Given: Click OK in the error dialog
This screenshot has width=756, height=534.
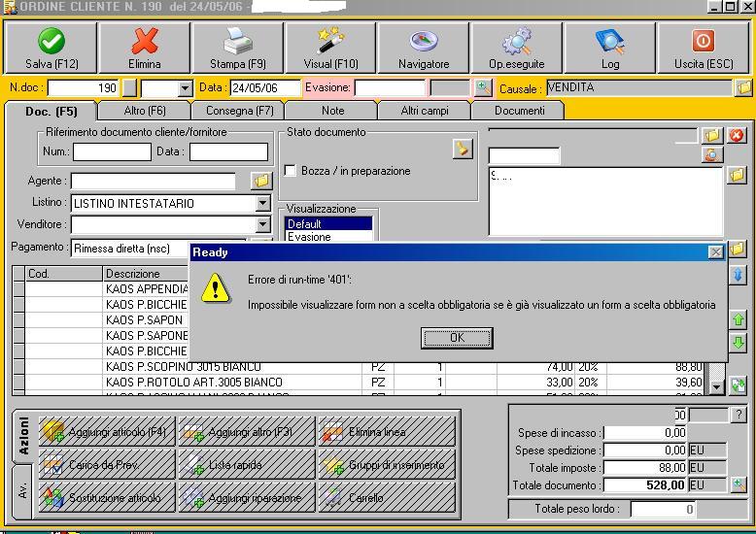Looking at the screenshot, I should click(457, 338).
